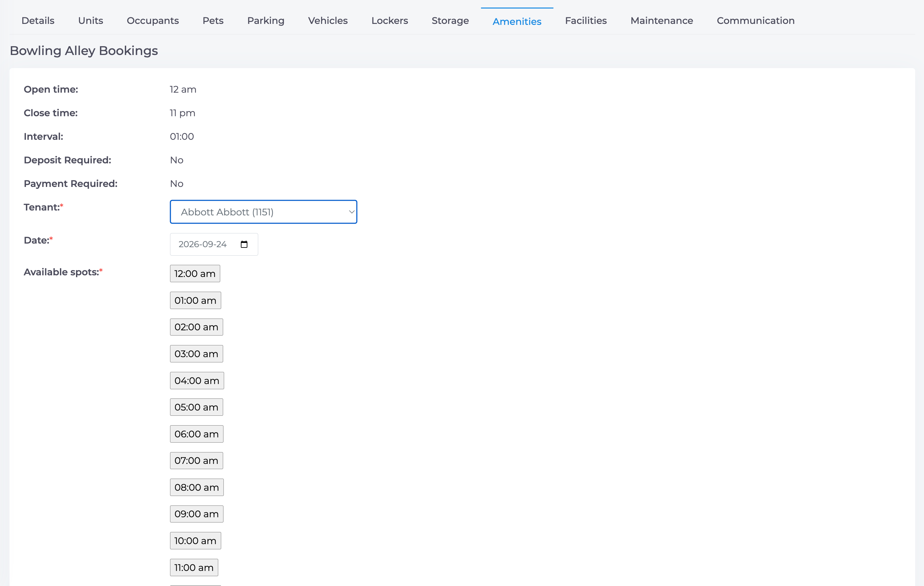
Task: Open the Maintenance tab
Action: click(x=662, y=21)
